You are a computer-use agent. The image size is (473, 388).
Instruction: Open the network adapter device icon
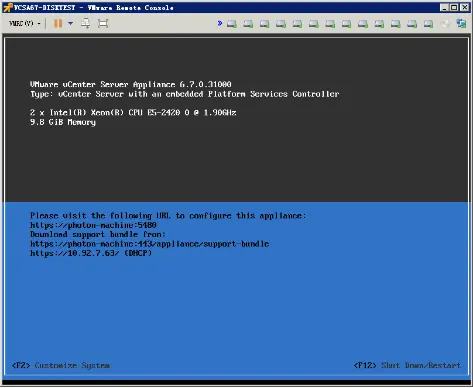(461, 23)
